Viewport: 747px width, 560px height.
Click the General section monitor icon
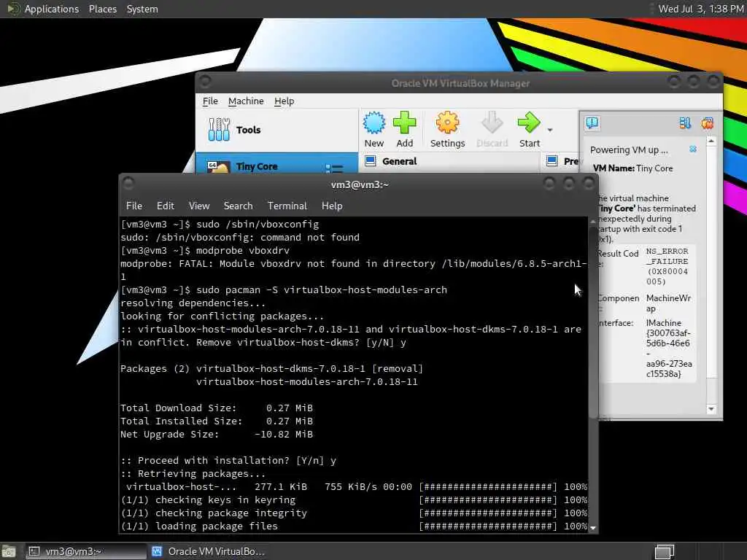(x=371, y=161)
